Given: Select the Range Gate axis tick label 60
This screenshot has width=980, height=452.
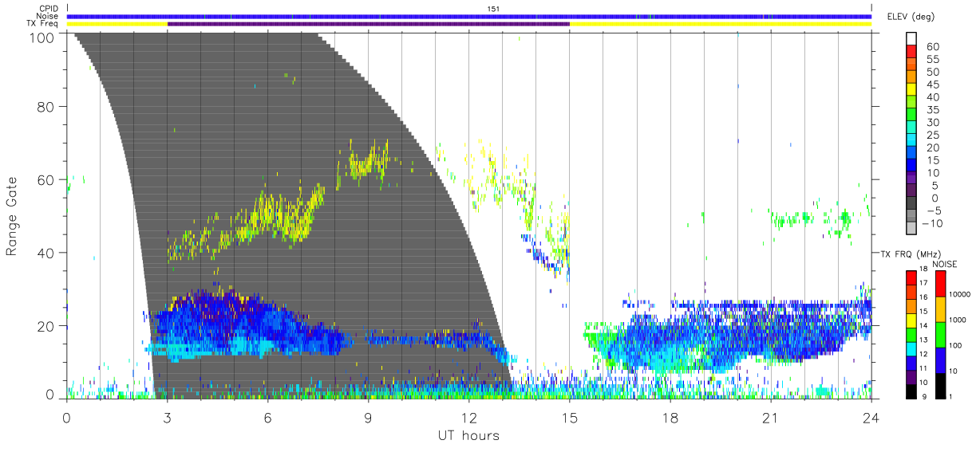Looking at the screenshot, I should (44, 179).
